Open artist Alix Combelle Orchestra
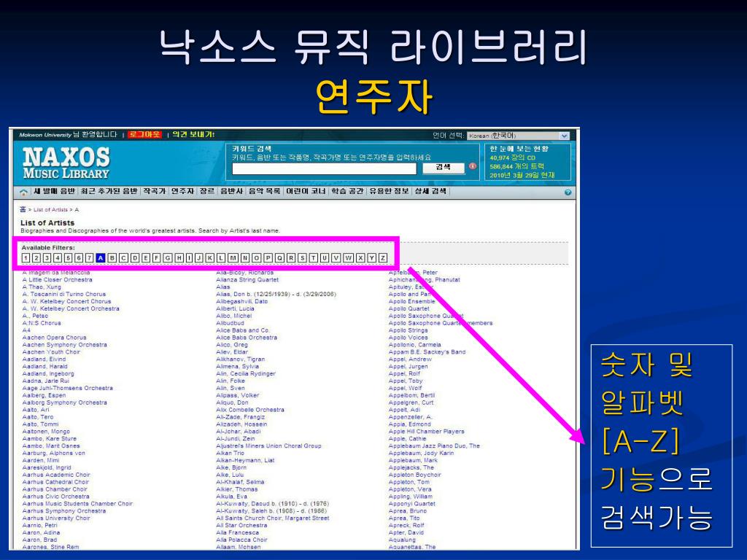747x560 pixels. (x=250, y=410)
